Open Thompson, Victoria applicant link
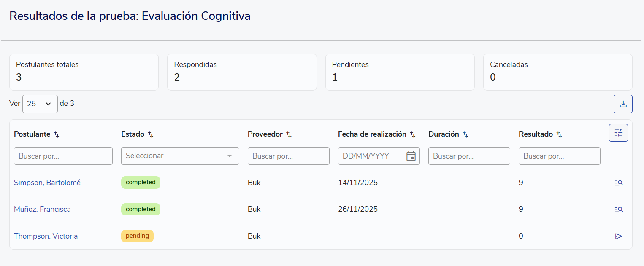Viewport: 644px width, 266px height. pos(46,236)
